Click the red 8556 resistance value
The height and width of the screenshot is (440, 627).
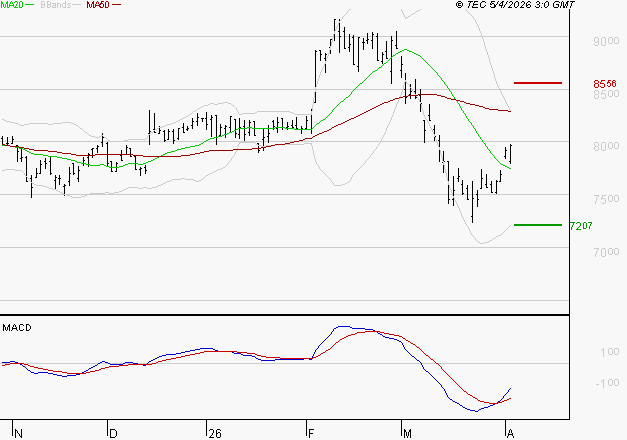click(x=605, y=84)
